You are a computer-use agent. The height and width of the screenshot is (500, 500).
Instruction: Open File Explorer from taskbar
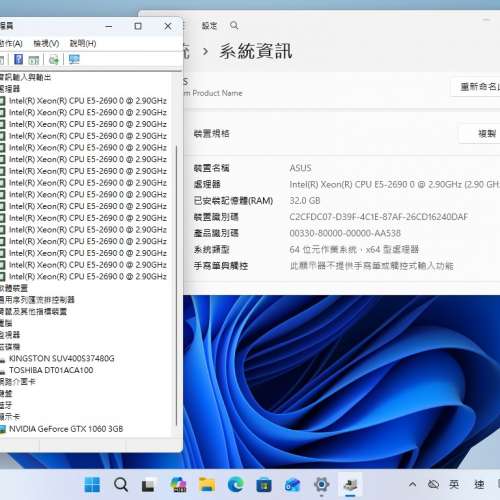pos(207,485)
